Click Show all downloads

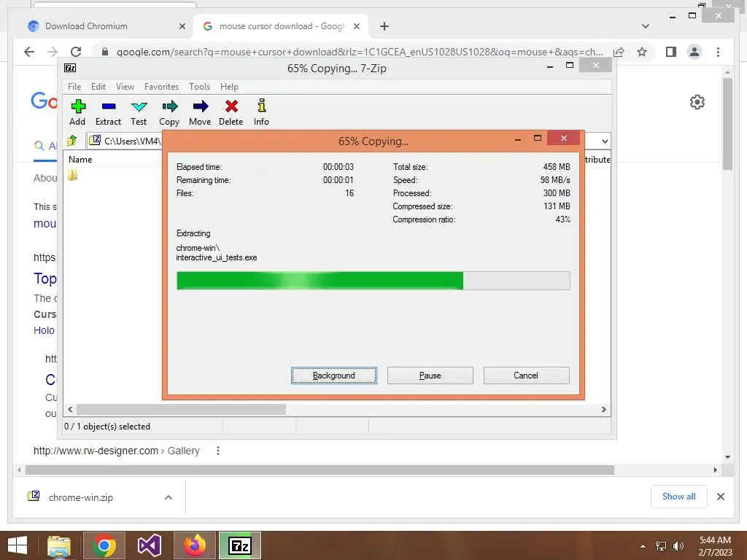(x=679, y=497)
